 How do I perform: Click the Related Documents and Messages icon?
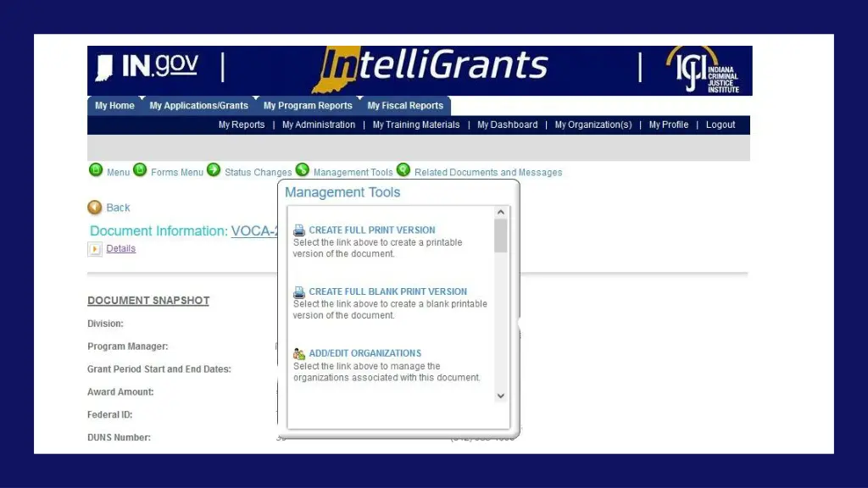click(x=403, y=169)
